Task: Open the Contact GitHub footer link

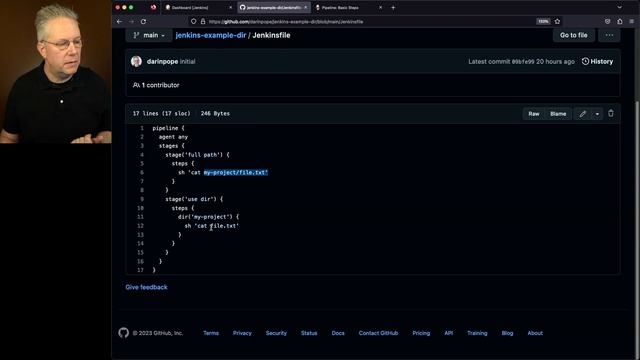Action: [x=378, y=333]
